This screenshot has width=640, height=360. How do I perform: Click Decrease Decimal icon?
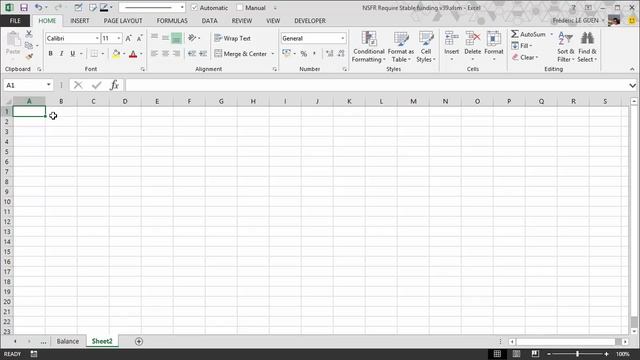(341, 53)
